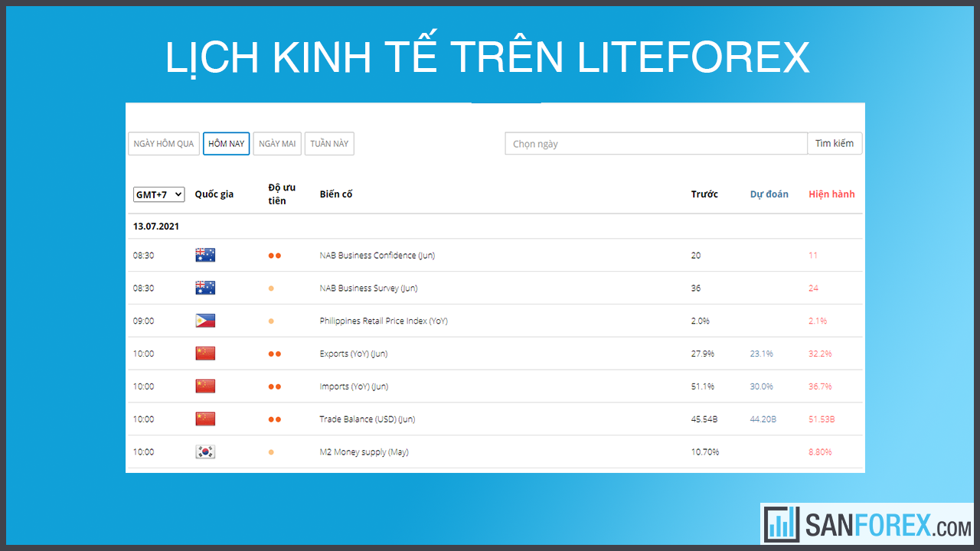This screenshot has width=980, height=551.
Task: Open Philippines Retail Price Index (YoY) event
Action: click(x=384, y=321)
